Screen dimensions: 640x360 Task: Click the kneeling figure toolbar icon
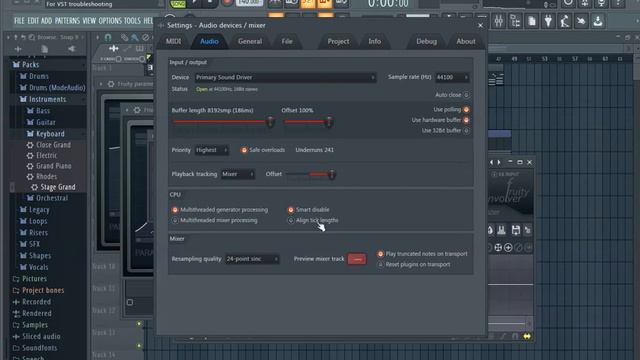(564, 21)
